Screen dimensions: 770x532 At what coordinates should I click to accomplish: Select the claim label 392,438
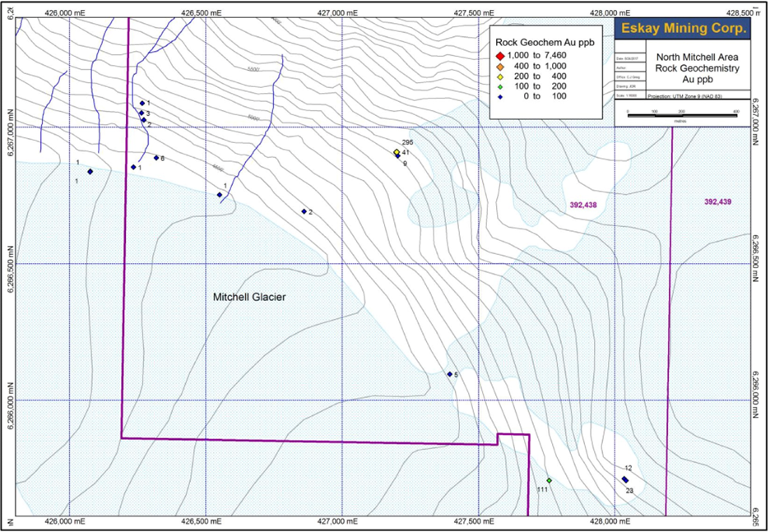pos(582,204)
